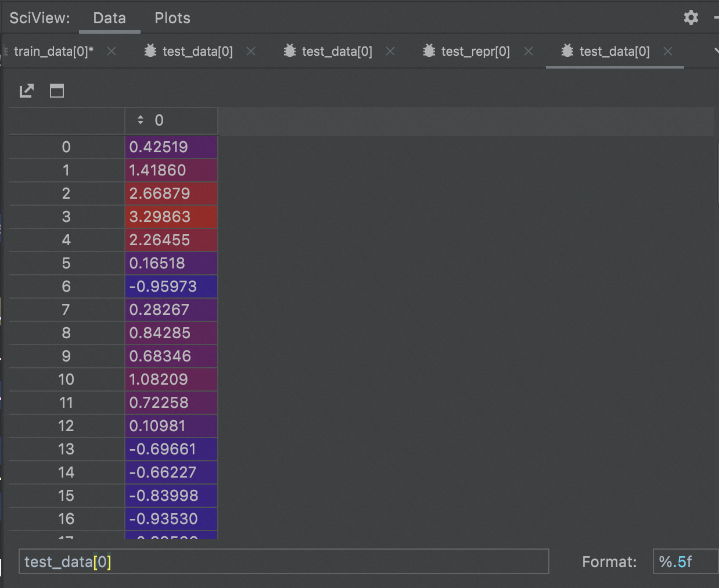Sort column 0 using sort arrows
719x588 pixels.
(141, 120)
